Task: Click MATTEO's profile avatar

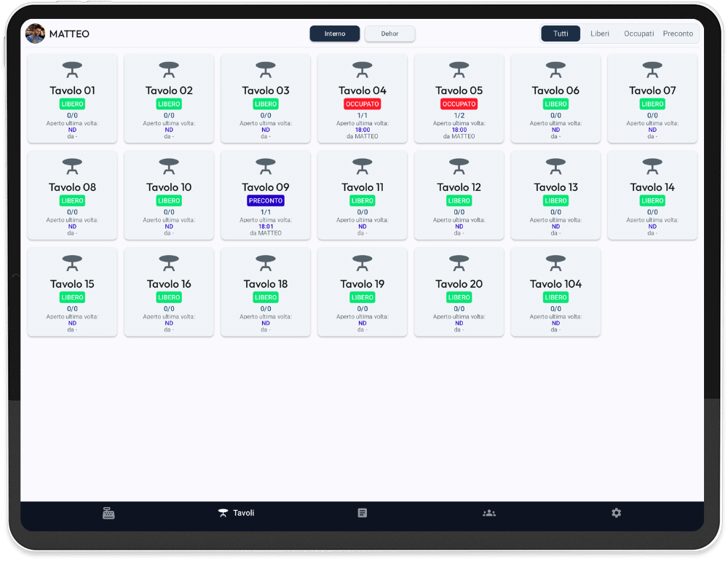Action: tap(35, 34)
